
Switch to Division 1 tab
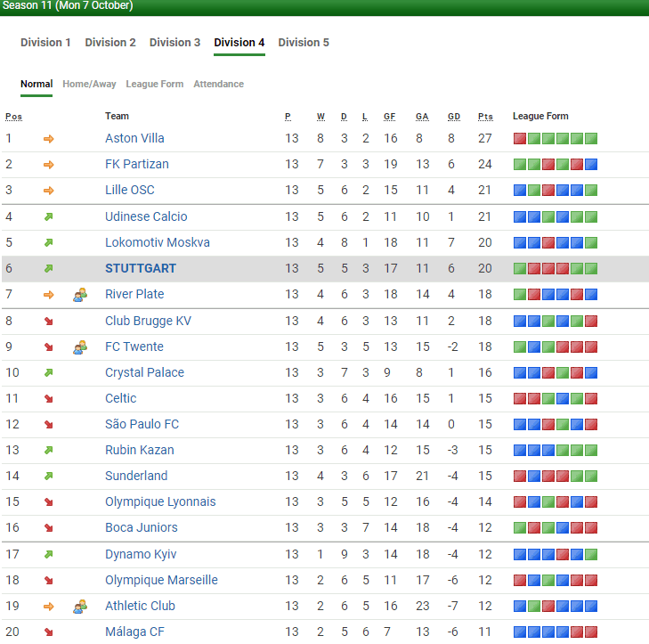click(x=45, y=43)
